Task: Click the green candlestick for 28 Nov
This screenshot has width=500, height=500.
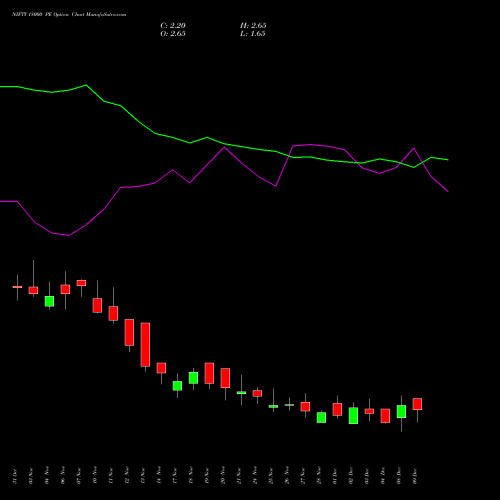Action: pyautogui.click(x=321, y=418)
